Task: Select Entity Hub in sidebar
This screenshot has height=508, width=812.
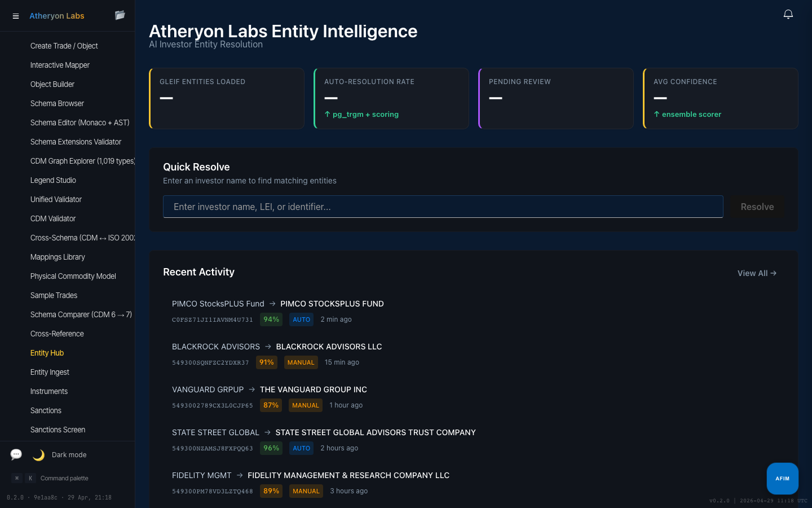Action: (x=47, y=353)
